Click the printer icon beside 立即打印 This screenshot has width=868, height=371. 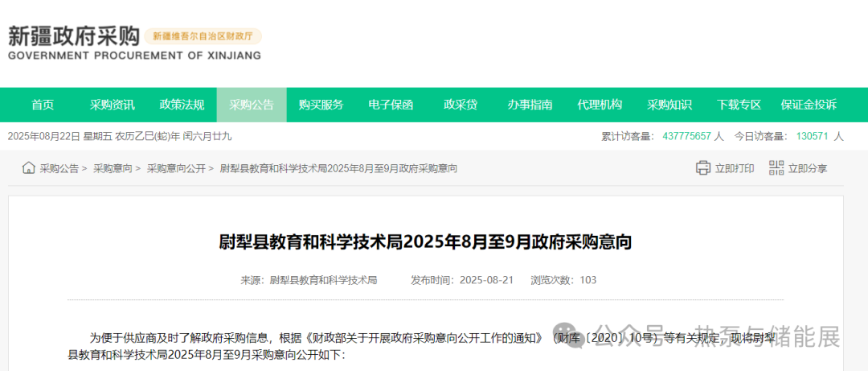click(703, 168)
